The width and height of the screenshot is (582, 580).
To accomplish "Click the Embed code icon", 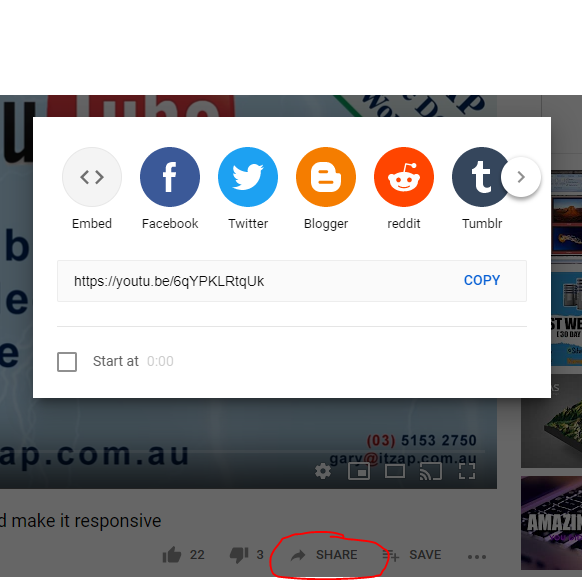I will (x=92, y=177).
